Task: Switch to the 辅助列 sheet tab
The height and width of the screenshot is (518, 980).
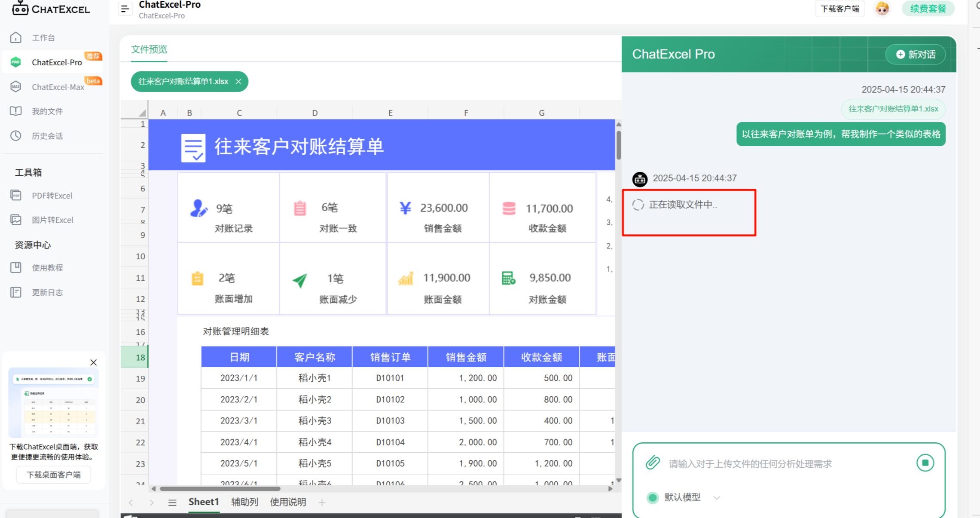Action: [x=244, y=502]
